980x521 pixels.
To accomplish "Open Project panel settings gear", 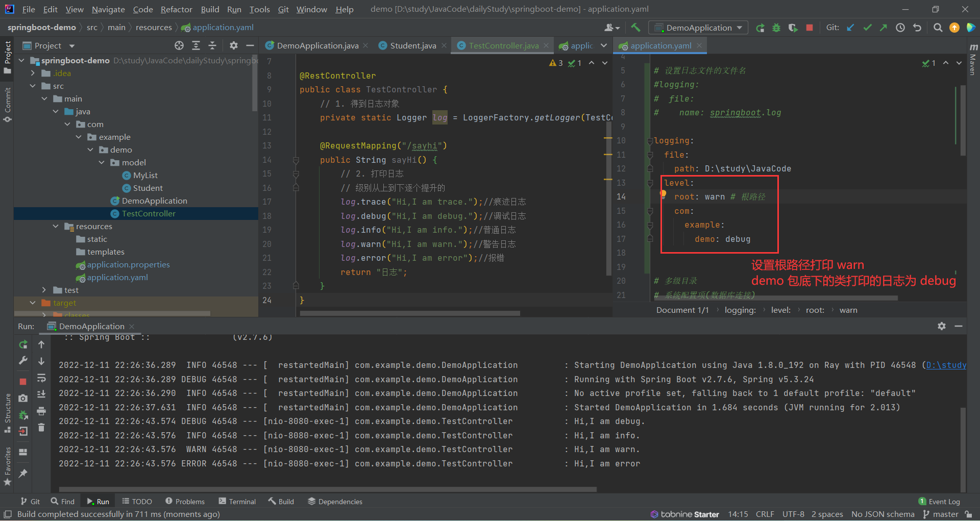I will (x=233, y=45).
